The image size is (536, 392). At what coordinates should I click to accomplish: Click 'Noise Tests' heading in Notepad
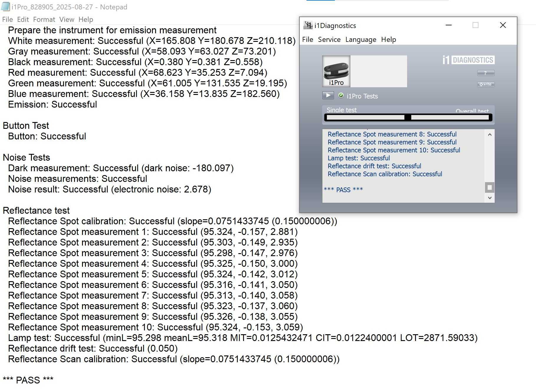coord(27,157)
